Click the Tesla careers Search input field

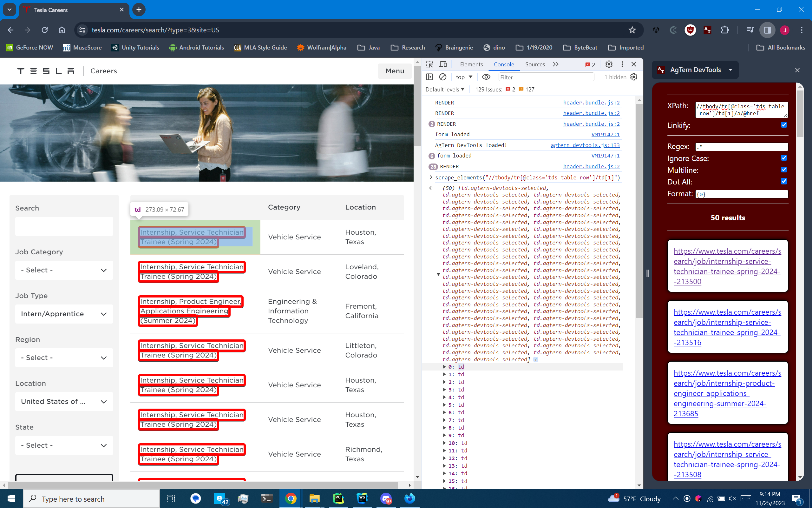[x=64, y=226]
